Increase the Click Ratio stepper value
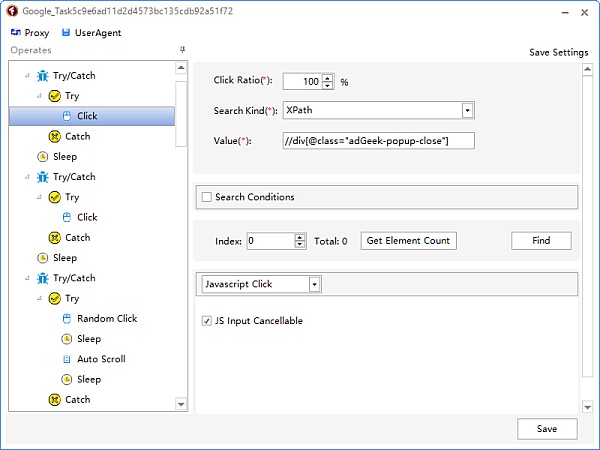Viewport: 600px width, 450px height. (x=328, y=78)
